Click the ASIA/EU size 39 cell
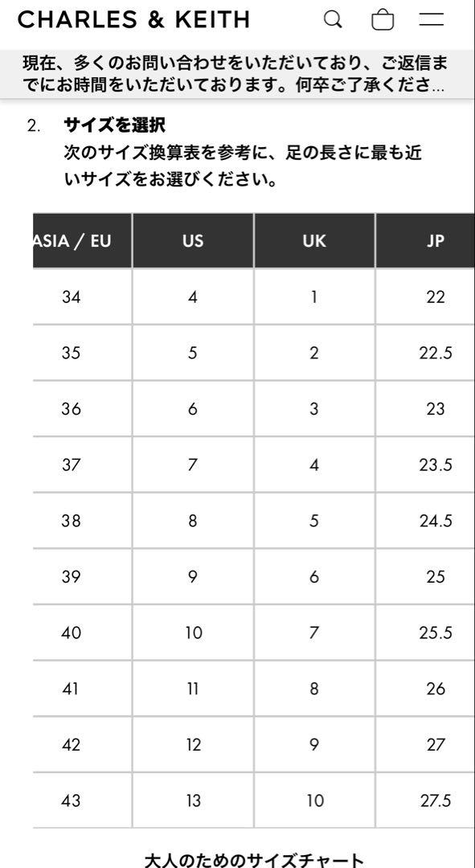The height and width of the screenshot is (868, 475). 83,577
